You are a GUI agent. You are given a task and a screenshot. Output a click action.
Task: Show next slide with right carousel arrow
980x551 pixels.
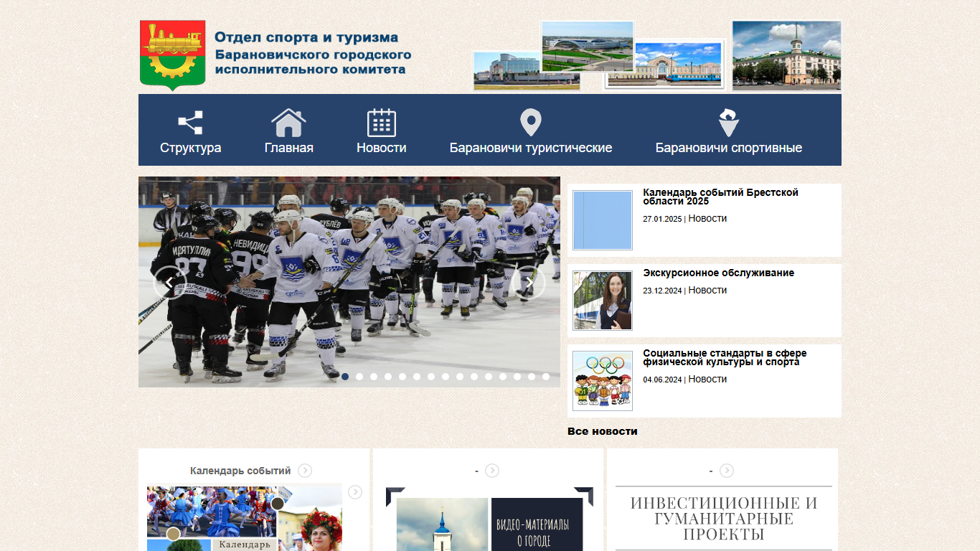pyautogui.click(x=528, y=283)
